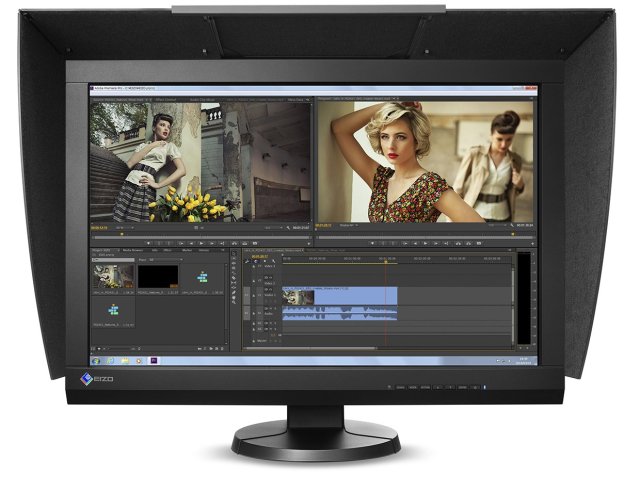Viewport: 640px width, 480px height.
Task: Toggle lock on Video 2 track
Action: [253, 281]
